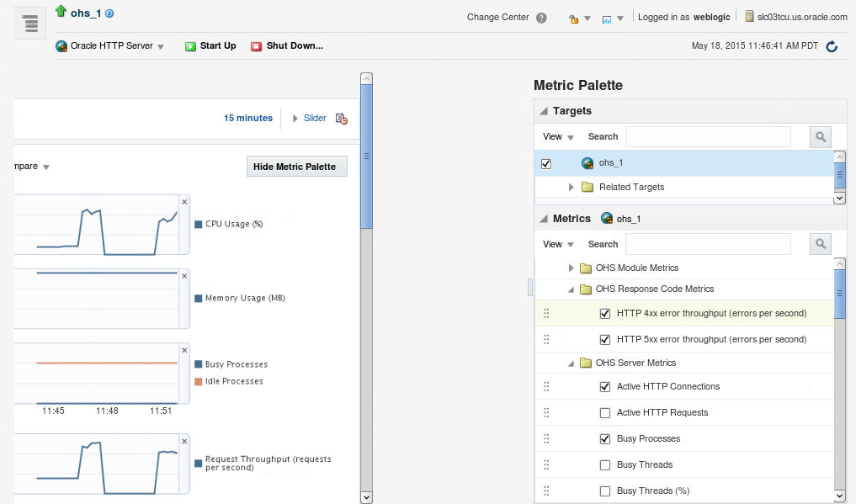Collapse the Targets section
The image size is (856, 504).
[543, 111]
